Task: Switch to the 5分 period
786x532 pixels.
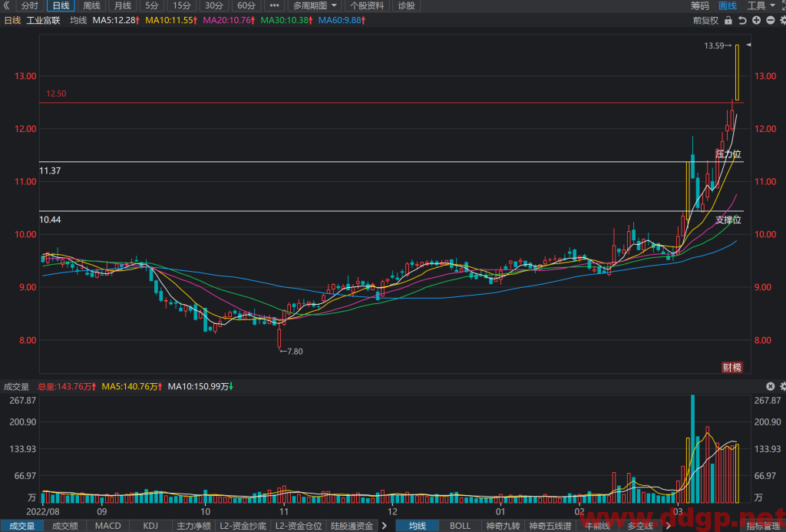Action: click(x=152, y=5)
